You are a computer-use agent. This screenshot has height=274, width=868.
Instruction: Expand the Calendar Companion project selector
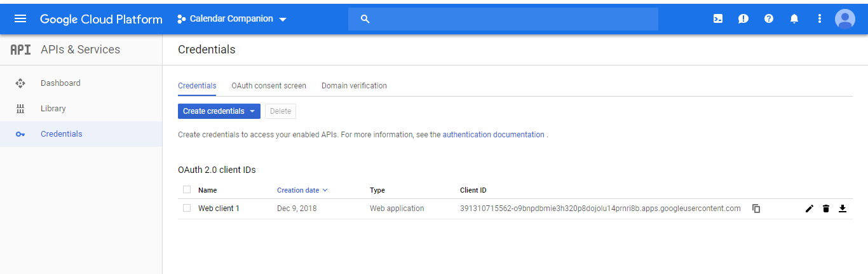coord(232,19)
